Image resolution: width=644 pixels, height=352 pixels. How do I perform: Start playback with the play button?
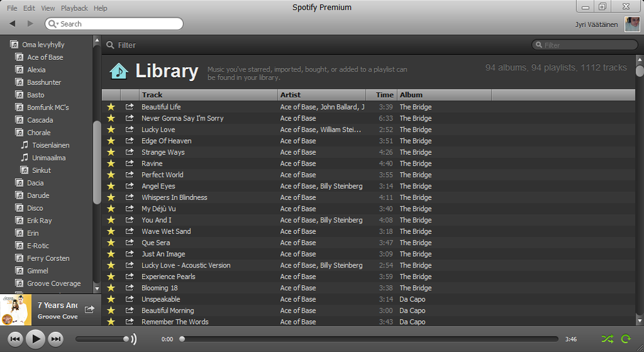35,339
